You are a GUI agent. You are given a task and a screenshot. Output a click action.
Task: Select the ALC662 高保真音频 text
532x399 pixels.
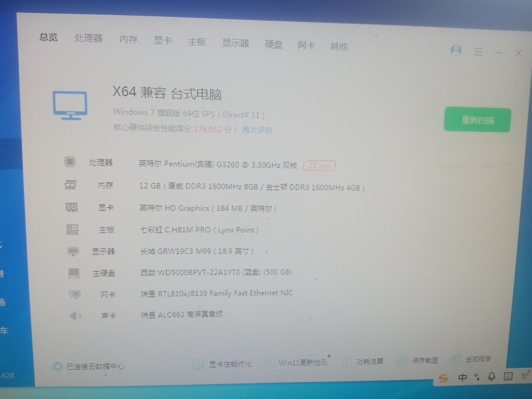pyautogui.click(x=182, y=314)
